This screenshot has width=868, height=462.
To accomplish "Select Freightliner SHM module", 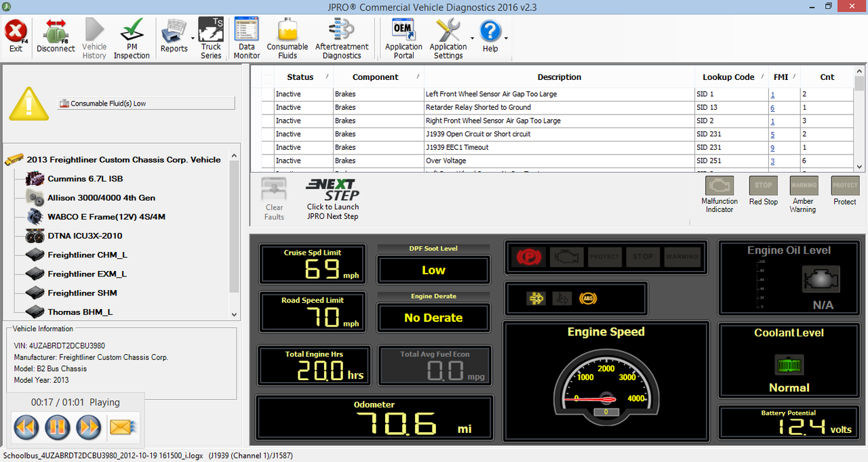I will click(x=82, y=293).
